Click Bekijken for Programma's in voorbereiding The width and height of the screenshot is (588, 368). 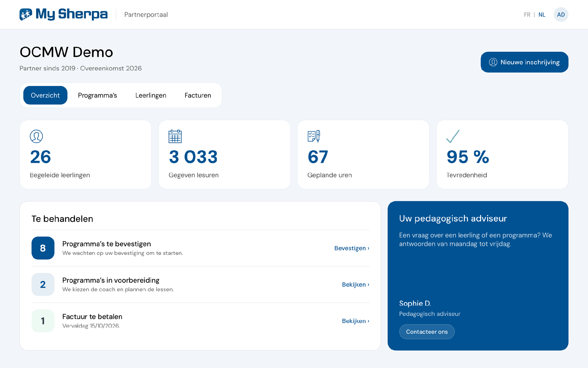click(356, 285)
